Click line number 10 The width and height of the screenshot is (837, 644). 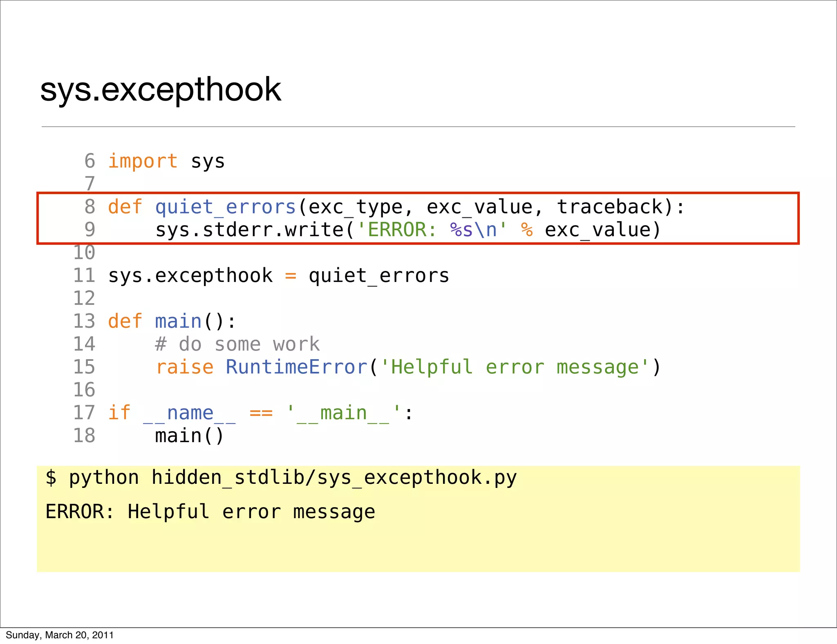tap(84, 253)
